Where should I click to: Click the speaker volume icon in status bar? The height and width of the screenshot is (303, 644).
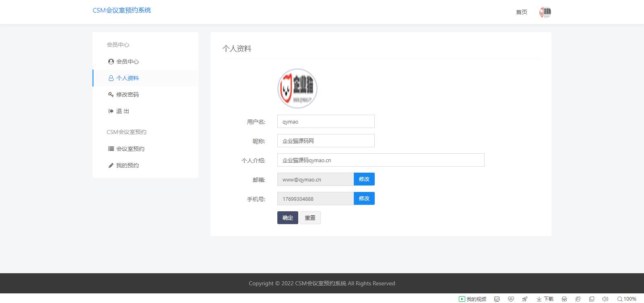[605, 299]
